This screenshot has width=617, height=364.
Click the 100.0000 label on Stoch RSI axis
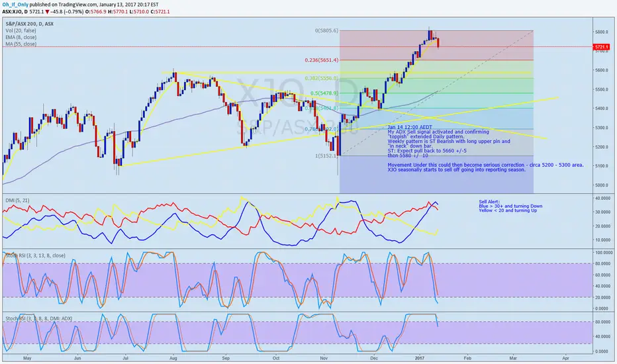coord(602,253)
